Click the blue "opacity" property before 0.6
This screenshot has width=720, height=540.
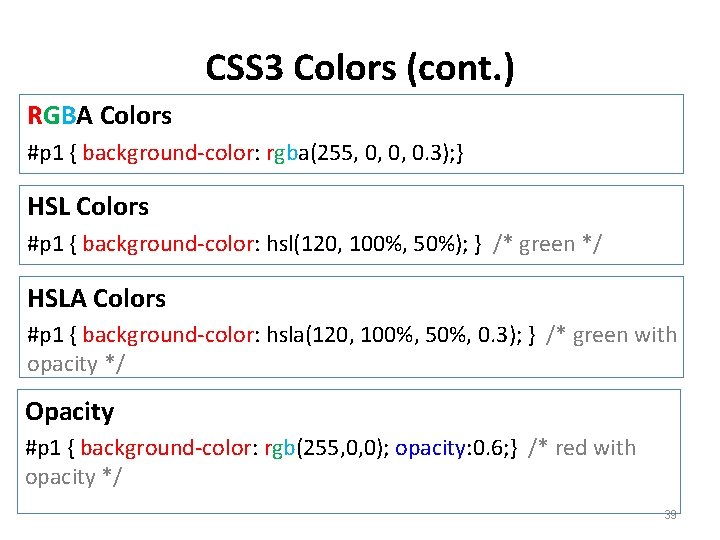430,448
